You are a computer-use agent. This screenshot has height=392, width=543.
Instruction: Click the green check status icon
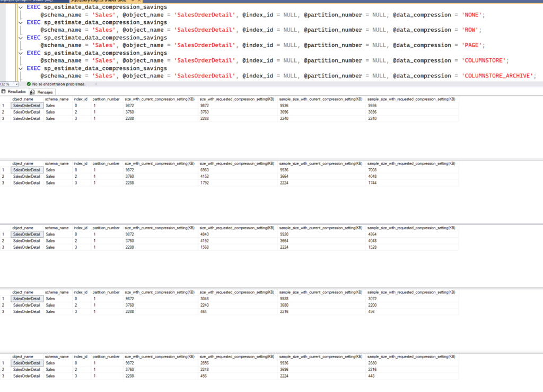[x=29, y=84]
